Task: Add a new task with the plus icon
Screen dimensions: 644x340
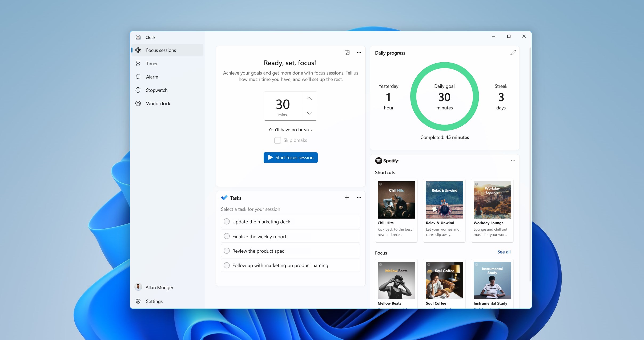Action: 347,198
